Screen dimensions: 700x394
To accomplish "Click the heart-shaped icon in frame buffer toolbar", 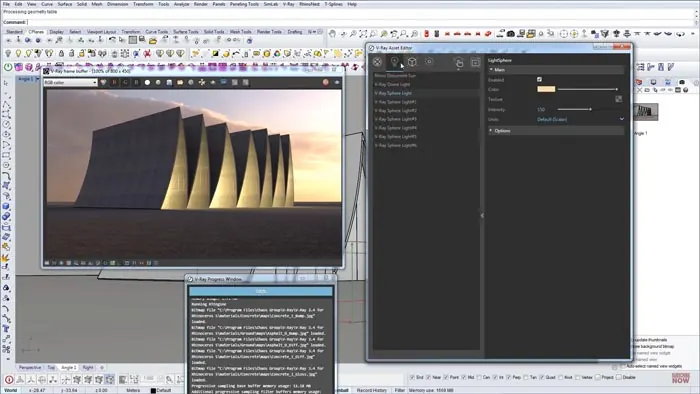I will [103, 83].
